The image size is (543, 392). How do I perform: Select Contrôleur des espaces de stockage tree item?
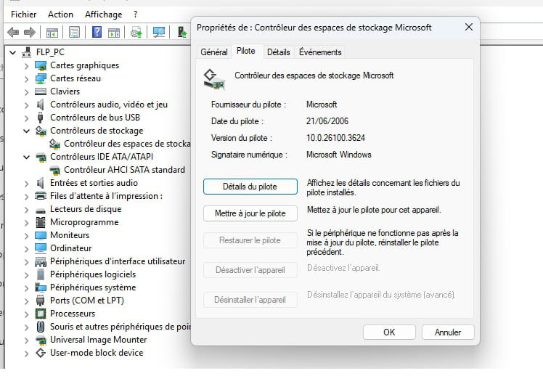click(127, 144)
